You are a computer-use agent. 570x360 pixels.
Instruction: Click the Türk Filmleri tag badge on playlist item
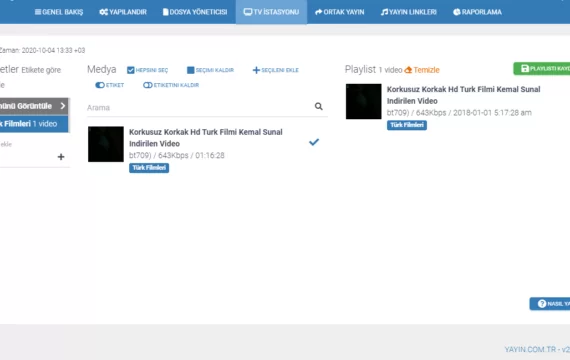click(x=407, y=125)
